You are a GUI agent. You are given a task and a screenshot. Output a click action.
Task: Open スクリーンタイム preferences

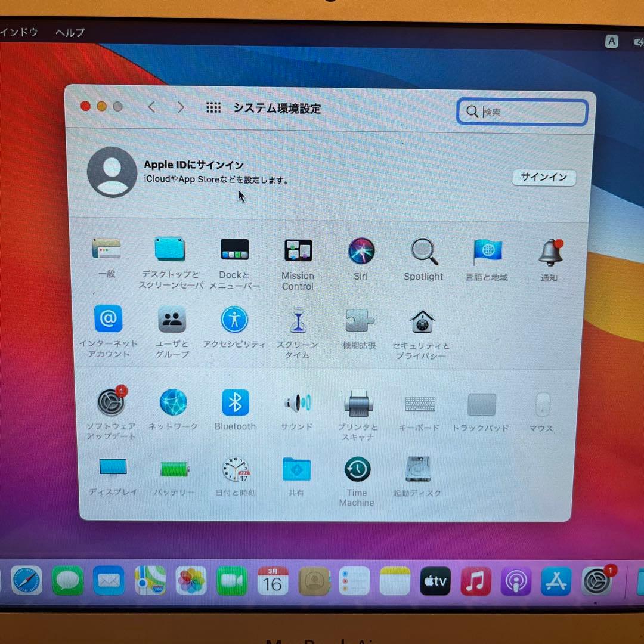pos(298,320)
